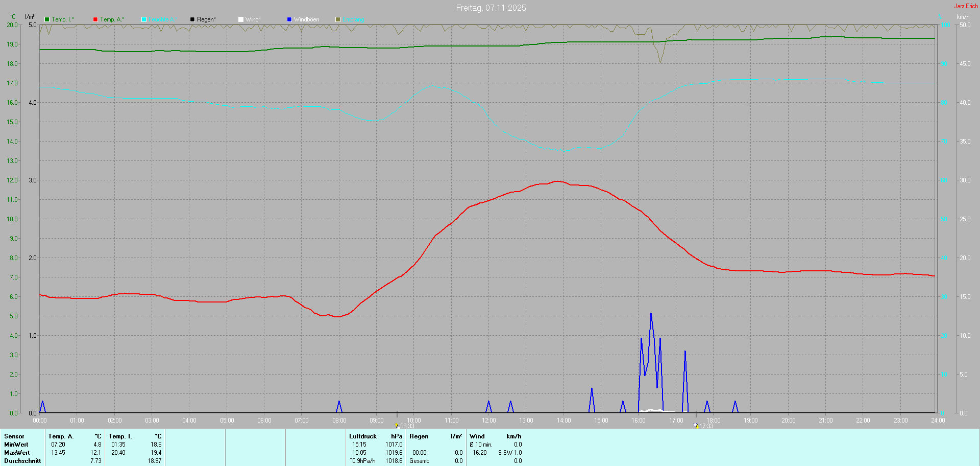Click the 09:33 sunrise time label
The image size is (980, 466).
pyautogui.click(x=407, y=426)
